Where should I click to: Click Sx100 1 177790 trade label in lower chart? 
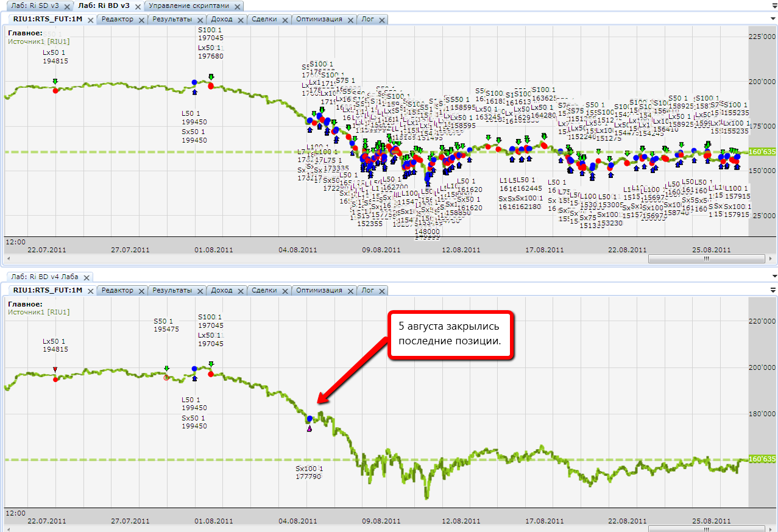(309, 472)
